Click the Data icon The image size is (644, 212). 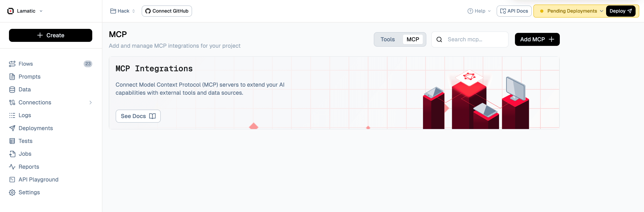(x=12, y=89)
